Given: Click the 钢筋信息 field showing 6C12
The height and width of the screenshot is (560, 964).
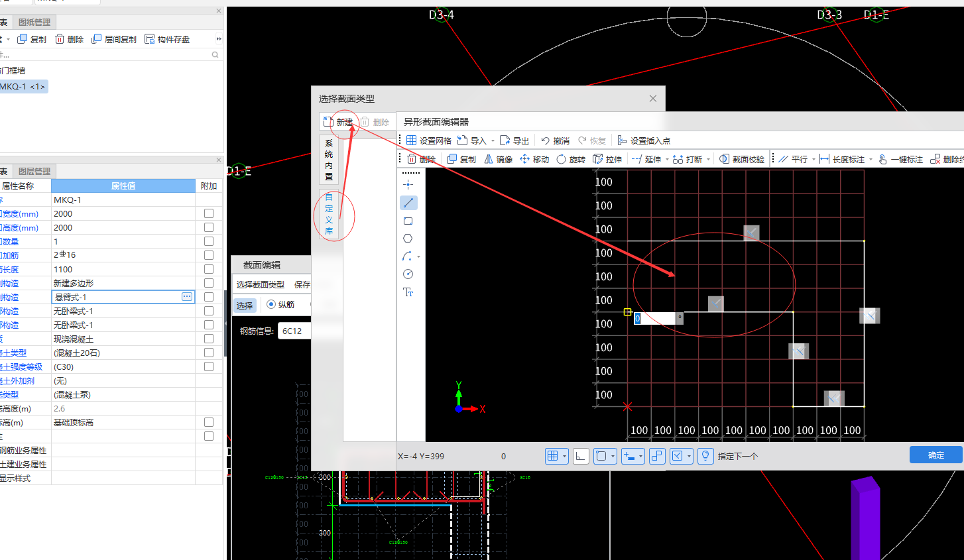Looking at the screenshot, I should (x=294, y=331).
